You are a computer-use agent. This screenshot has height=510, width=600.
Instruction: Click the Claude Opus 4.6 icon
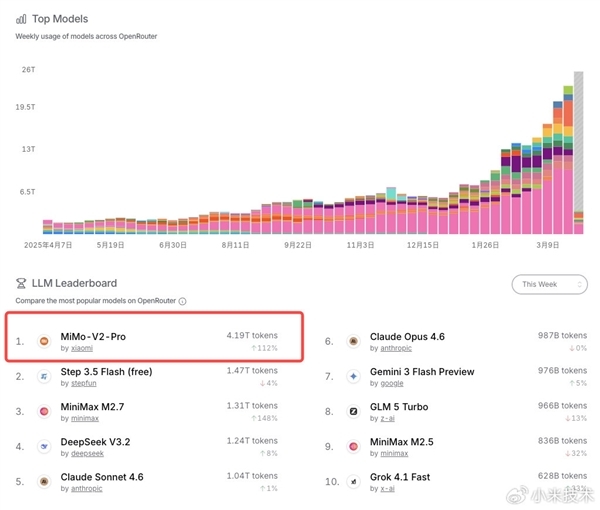point(353,341)
